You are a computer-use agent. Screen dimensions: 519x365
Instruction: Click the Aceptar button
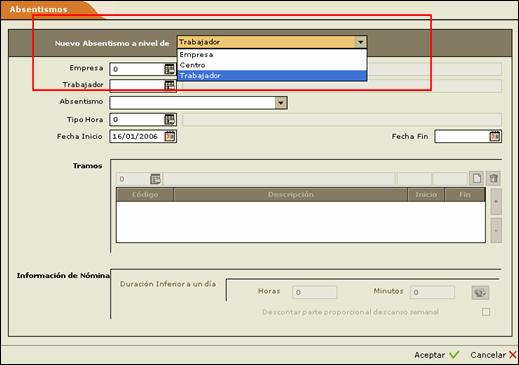[x=437, y=355]
